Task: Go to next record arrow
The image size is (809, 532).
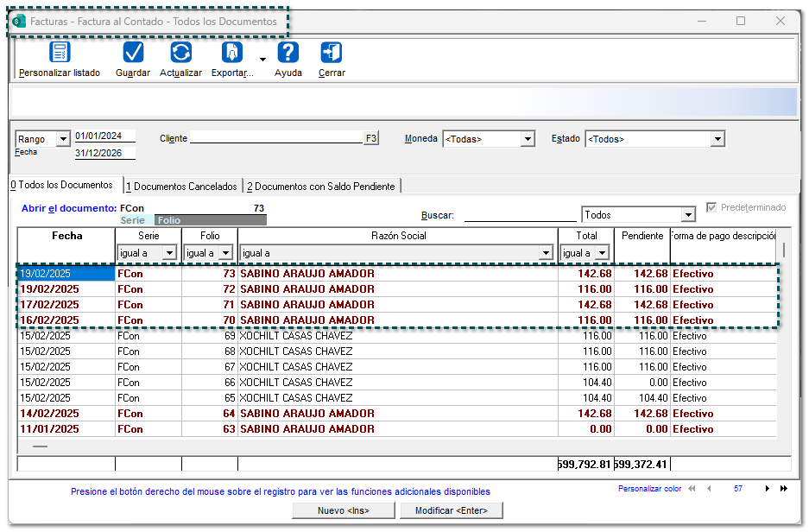Action: click(x=768, y=488)
